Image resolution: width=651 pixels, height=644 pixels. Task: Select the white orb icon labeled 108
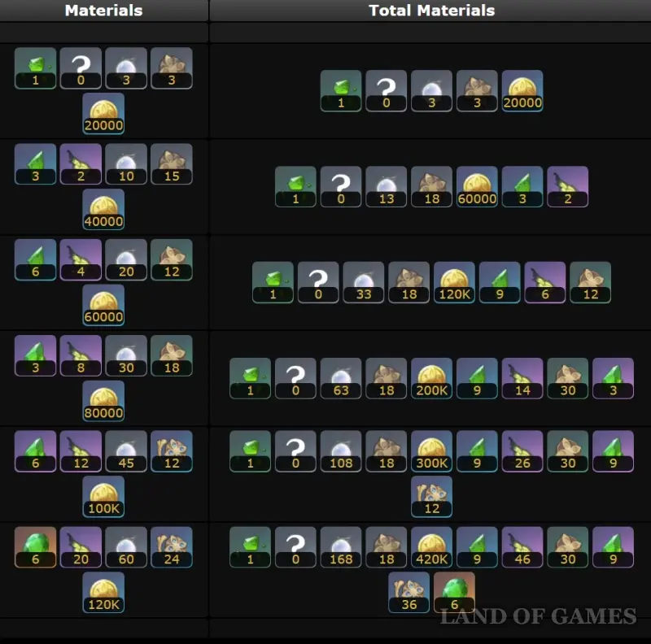[341, 451]
